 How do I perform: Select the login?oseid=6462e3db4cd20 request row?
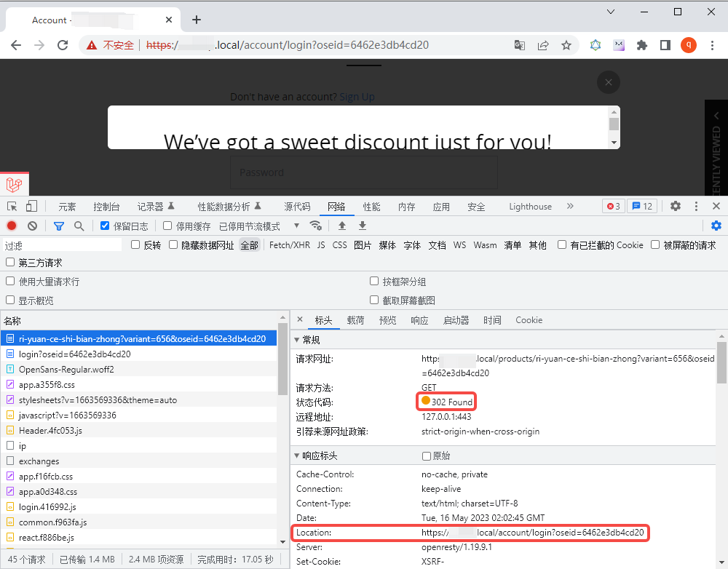pyautogui.click(x=138, y=354)
